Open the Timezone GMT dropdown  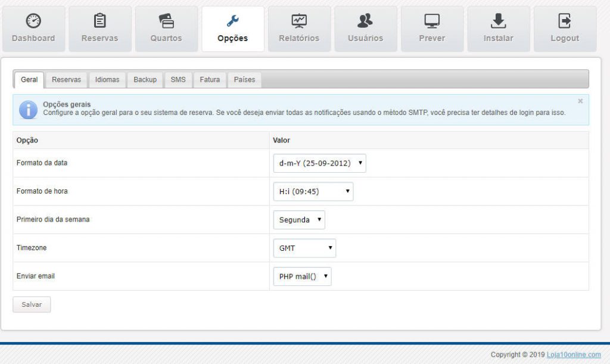(304, 248)
